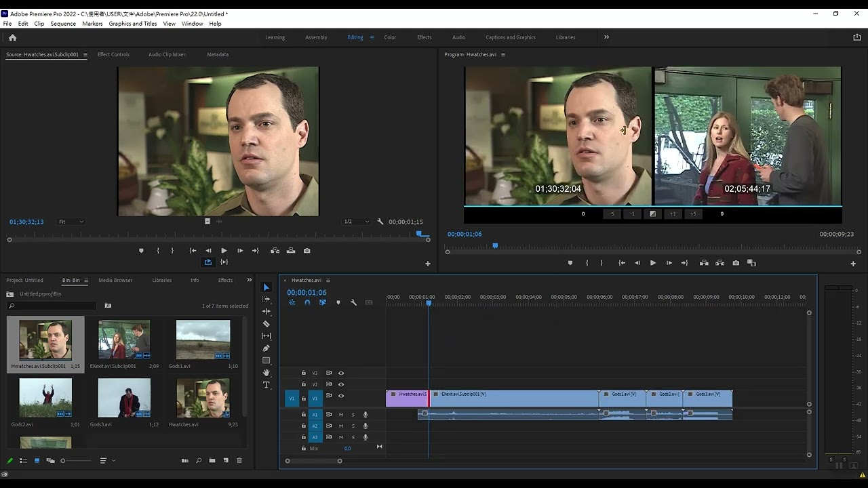The height and width of the screenshot is (488, 868).
Task: Create New Bin in Project panel
Action: click(x=212, y=461)
